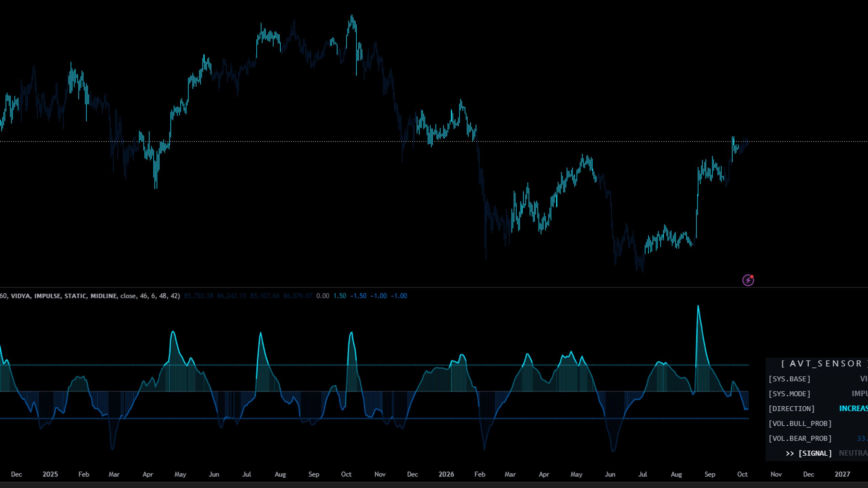Click the 2026 label on time axis
868x488 pixels.
(x=446, y=474)
